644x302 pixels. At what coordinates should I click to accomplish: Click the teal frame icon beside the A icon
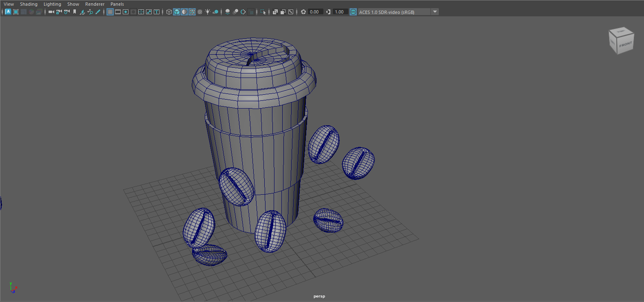coord(16,12)
